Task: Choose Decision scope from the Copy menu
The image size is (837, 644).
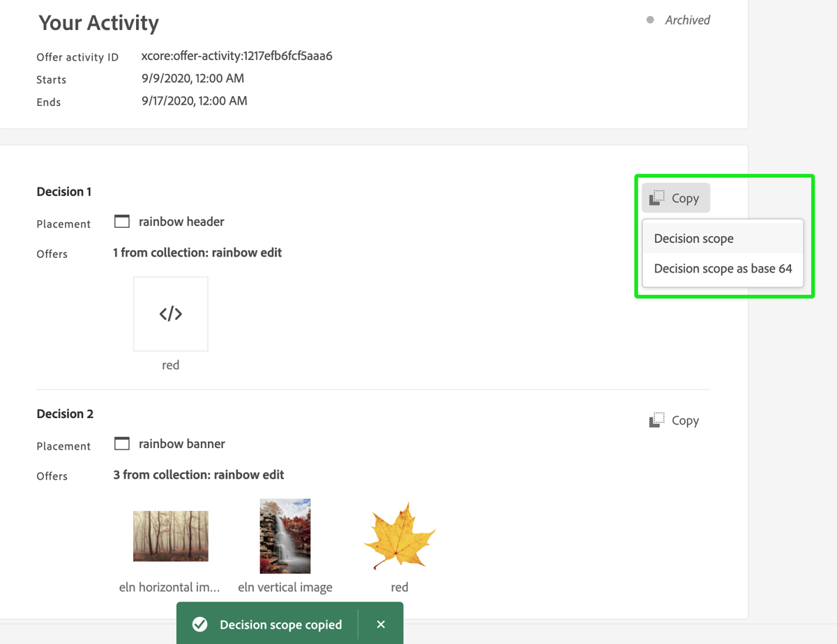Action: (693, 238)
